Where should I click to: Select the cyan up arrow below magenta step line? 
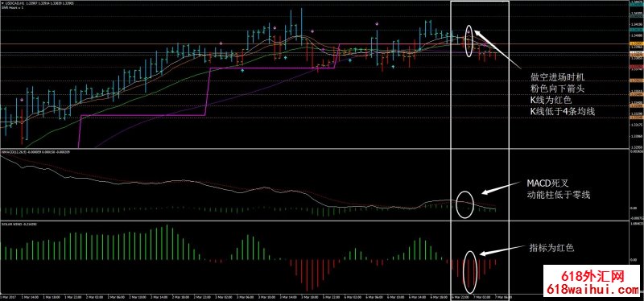[242, 71]
